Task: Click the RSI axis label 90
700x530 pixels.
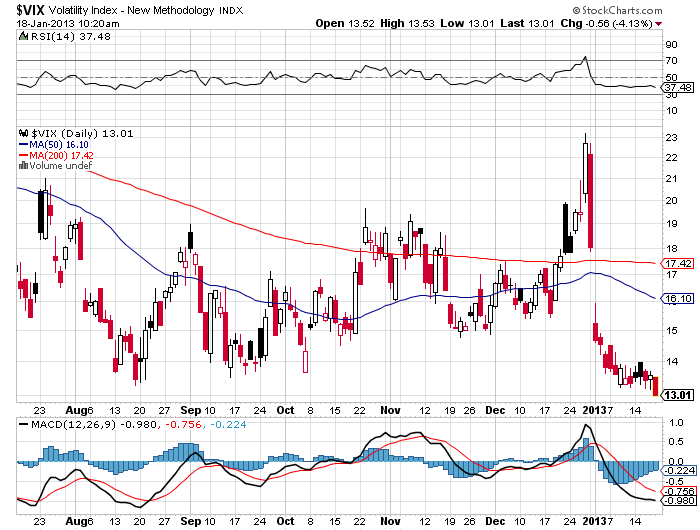Action: [671, 44]
